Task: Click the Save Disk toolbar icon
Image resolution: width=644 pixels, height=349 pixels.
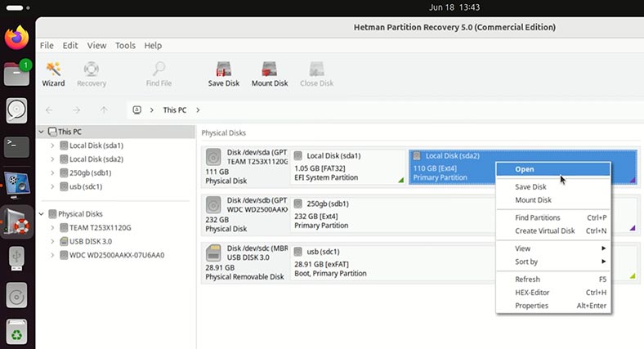Action: pos(223,69)
